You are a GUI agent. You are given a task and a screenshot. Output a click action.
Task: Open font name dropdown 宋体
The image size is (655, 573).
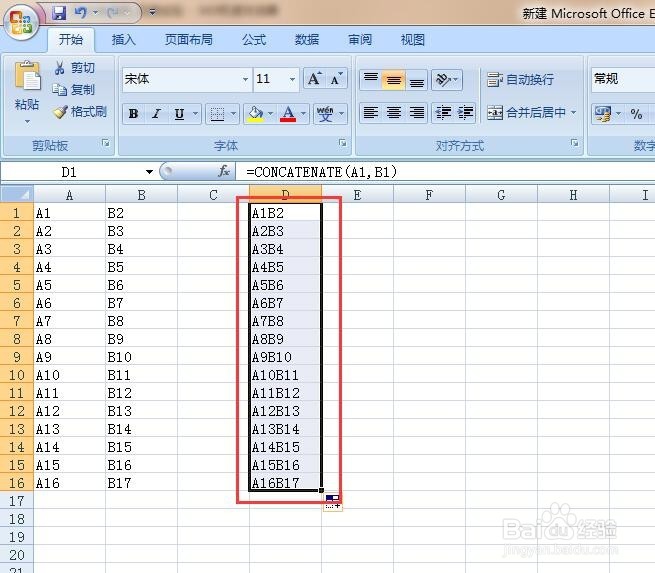click(245, 79)
